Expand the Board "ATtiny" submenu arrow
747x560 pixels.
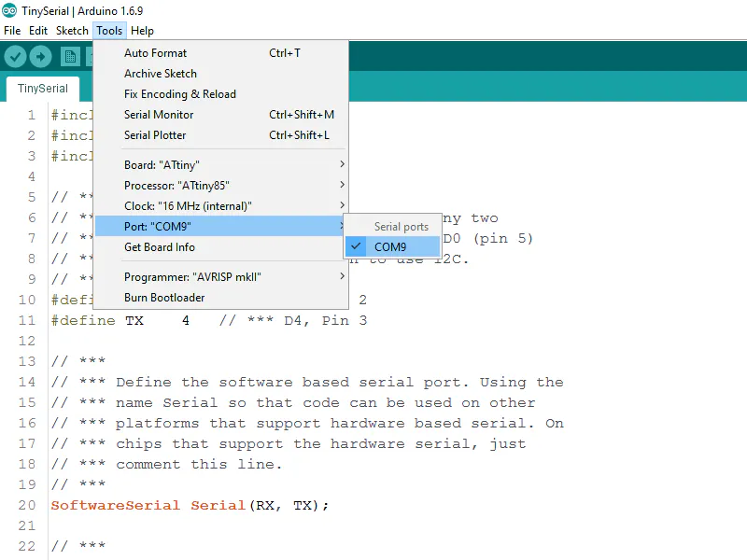[x=342, y=164]
